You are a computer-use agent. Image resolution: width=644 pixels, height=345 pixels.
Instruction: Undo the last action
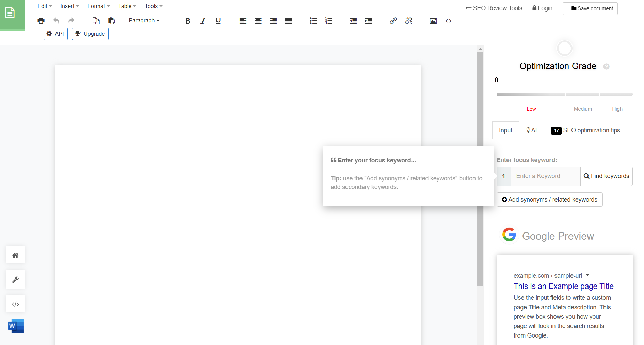click(x=56, y=21)
